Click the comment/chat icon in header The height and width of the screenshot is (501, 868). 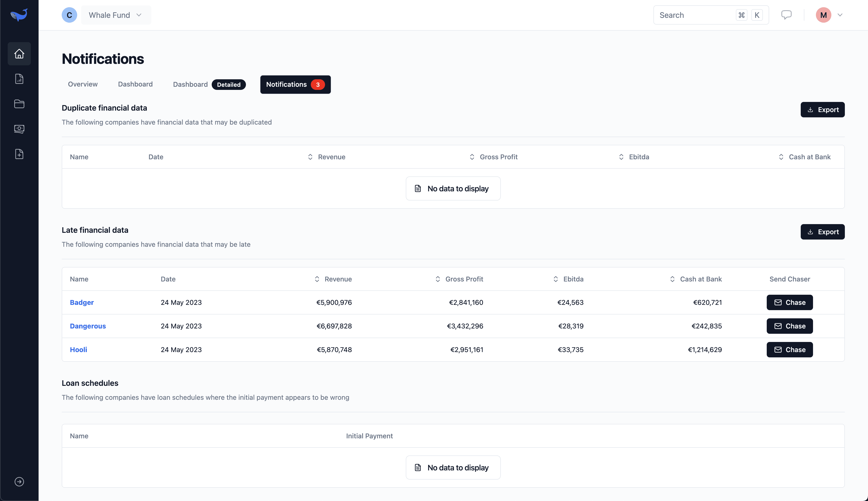(x=787, y=15)
